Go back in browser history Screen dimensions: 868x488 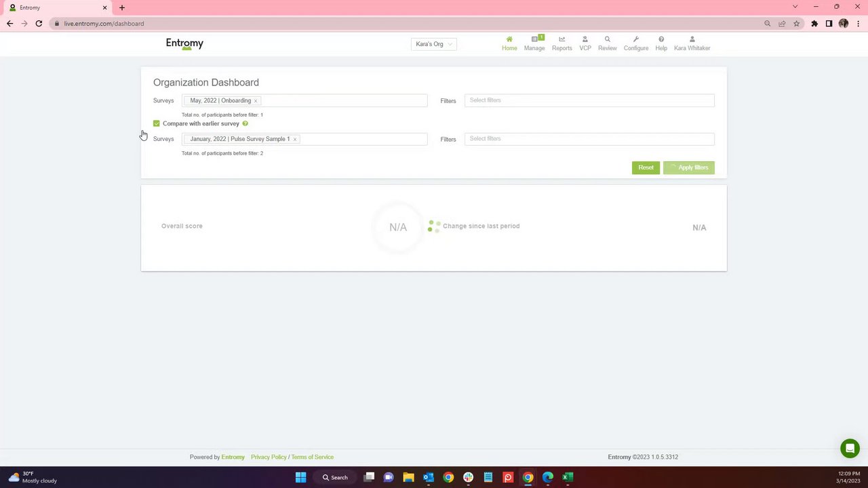(9, 23)
